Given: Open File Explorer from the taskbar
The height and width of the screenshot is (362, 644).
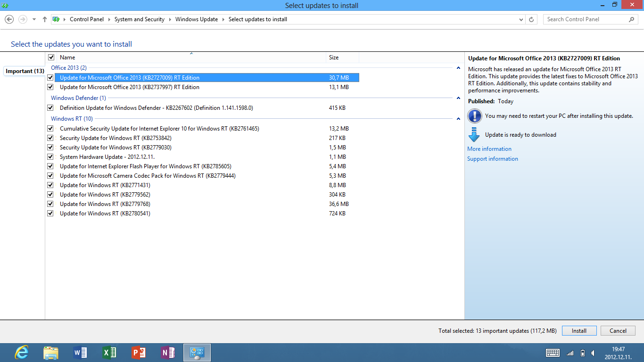Looking at the screenshot, I should 51,353.
